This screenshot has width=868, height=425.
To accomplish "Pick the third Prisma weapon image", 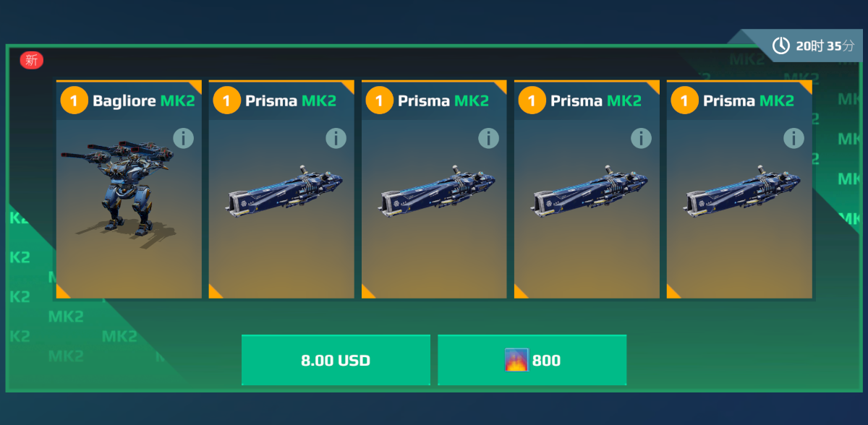I will (x=590, y=192).
